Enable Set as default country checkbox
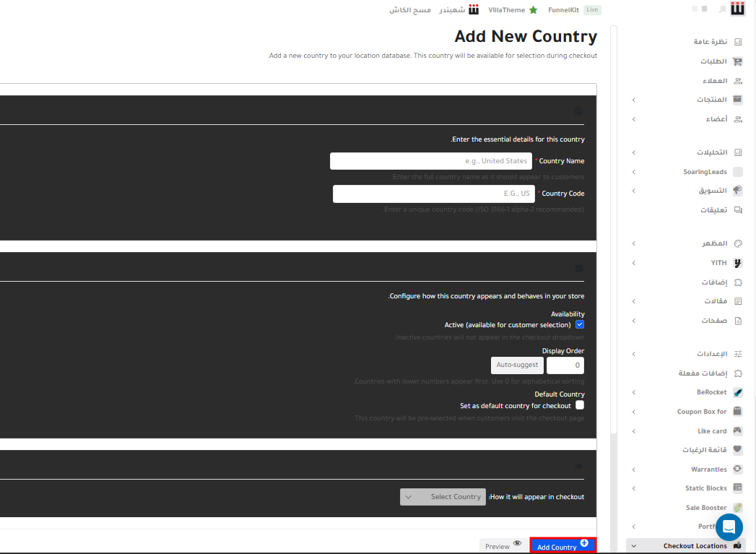Viewport: 756px width, 554px height. pyautogui.click(x=580, y=405)
